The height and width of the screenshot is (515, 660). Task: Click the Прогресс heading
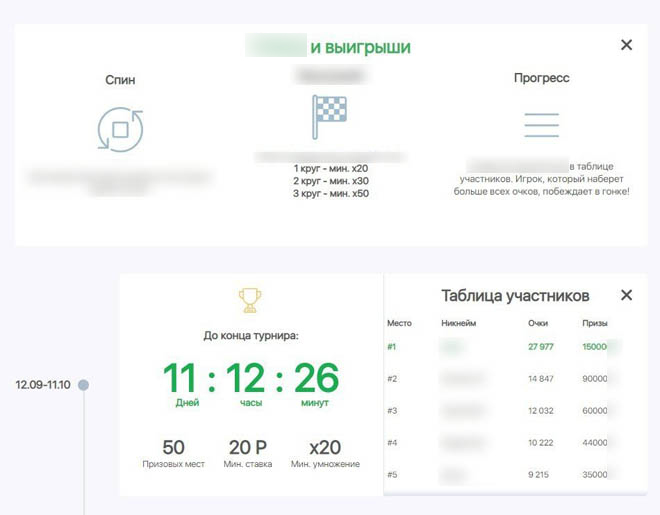click(x=541, y=78)
